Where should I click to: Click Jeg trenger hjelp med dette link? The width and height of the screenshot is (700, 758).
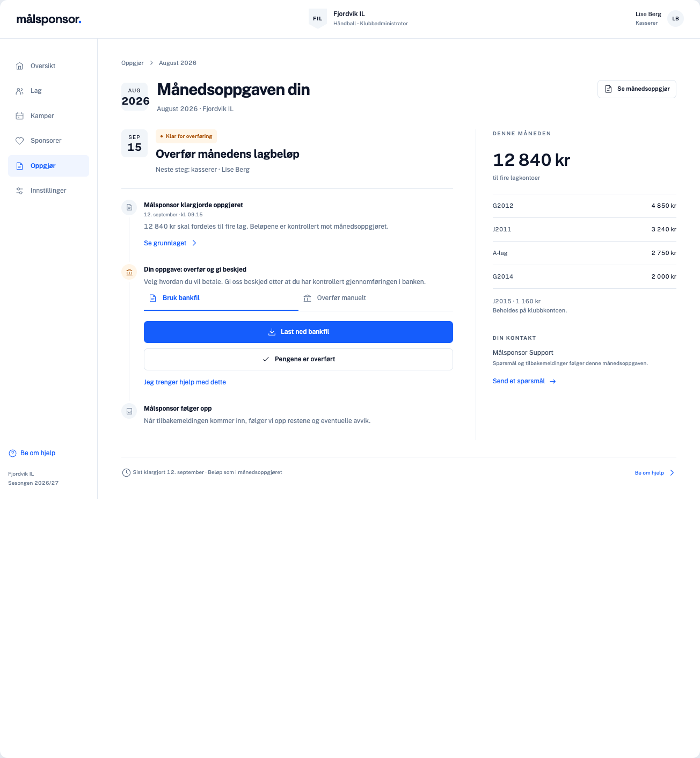[x=185, y=382]
